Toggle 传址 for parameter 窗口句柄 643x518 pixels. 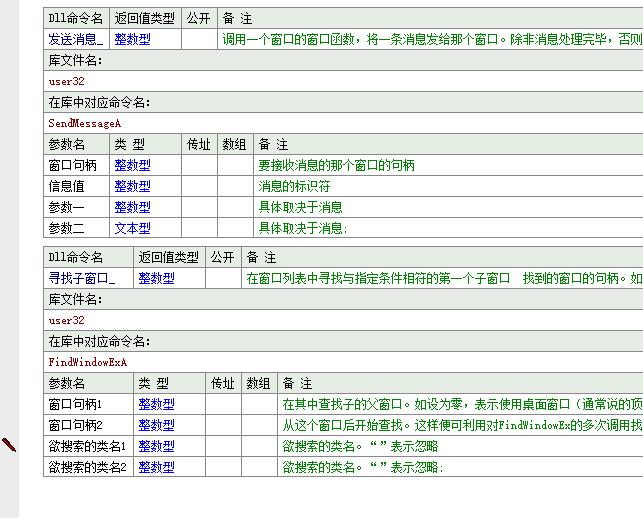(x=199, y=165)
